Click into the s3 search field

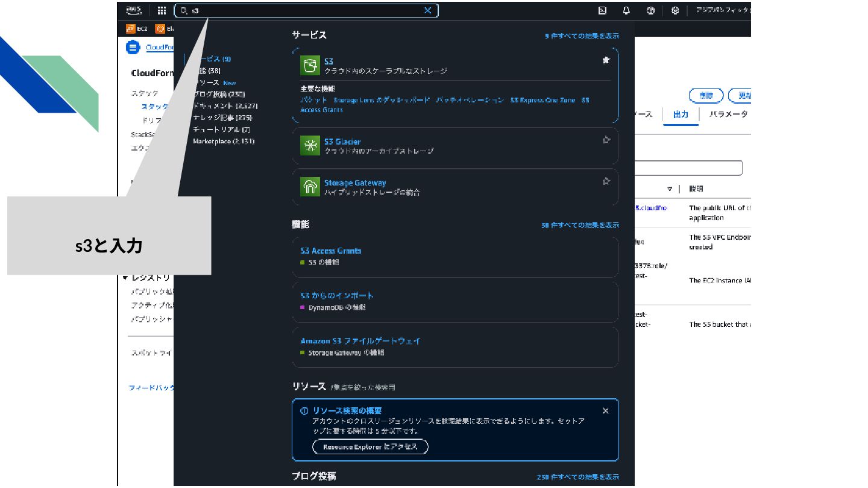306,10
